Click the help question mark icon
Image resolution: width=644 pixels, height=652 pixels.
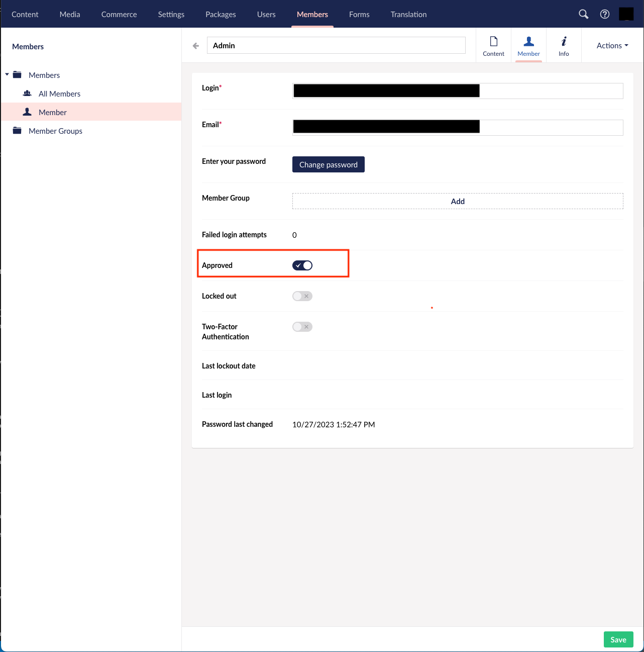coord(605,14)
